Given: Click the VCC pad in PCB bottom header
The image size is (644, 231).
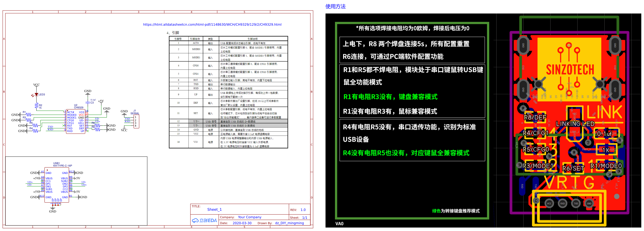Looking at the screenshot, I should tap(549, 203).
